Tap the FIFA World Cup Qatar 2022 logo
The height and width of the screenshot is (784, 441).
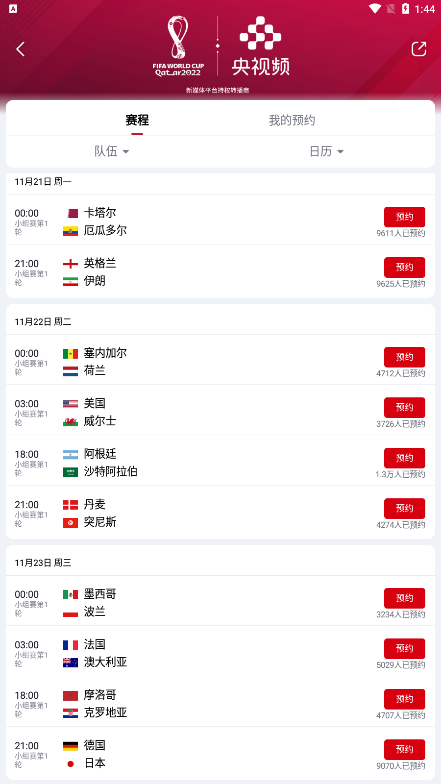point(178,46)
